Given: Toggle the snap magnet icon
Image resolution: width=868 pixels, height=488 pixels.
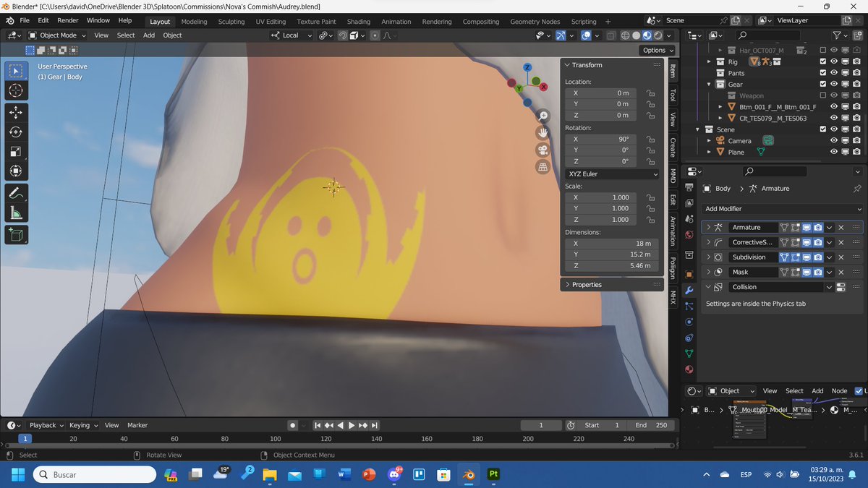Looking at the screenshot, I should pos(342,35).
